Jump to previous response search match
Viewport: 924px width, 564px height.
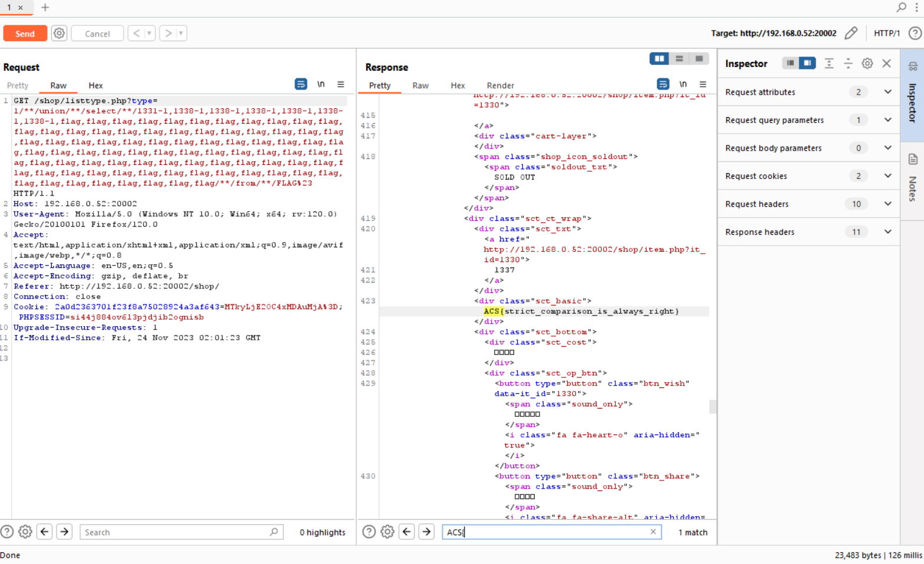pyautogui.click(x=407, y=532)
